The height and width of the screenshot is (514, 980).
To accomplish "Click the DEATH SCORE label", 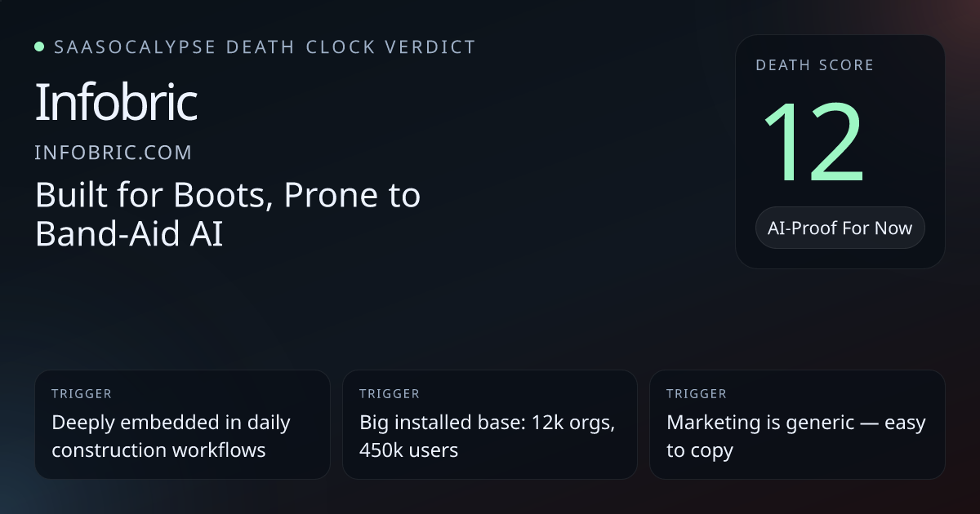I will click(x=814, y=65).
